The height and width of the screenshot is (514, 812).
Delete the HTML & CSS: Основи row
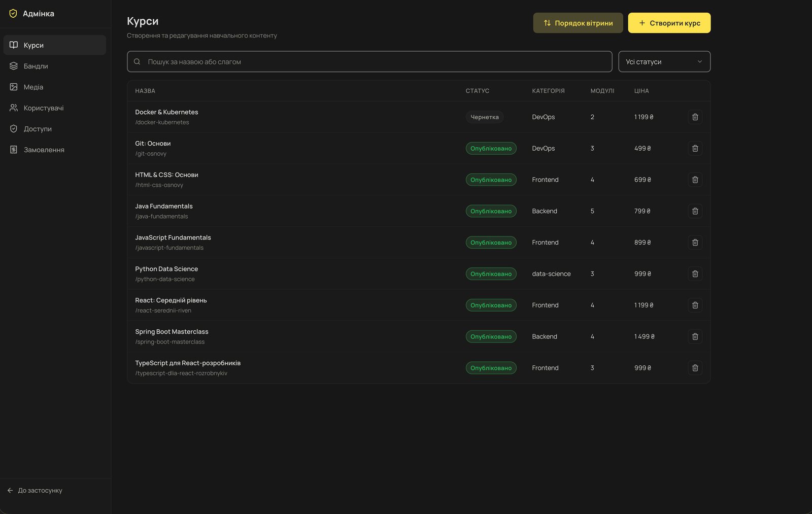pyautogui.click(x=695, y=180)
